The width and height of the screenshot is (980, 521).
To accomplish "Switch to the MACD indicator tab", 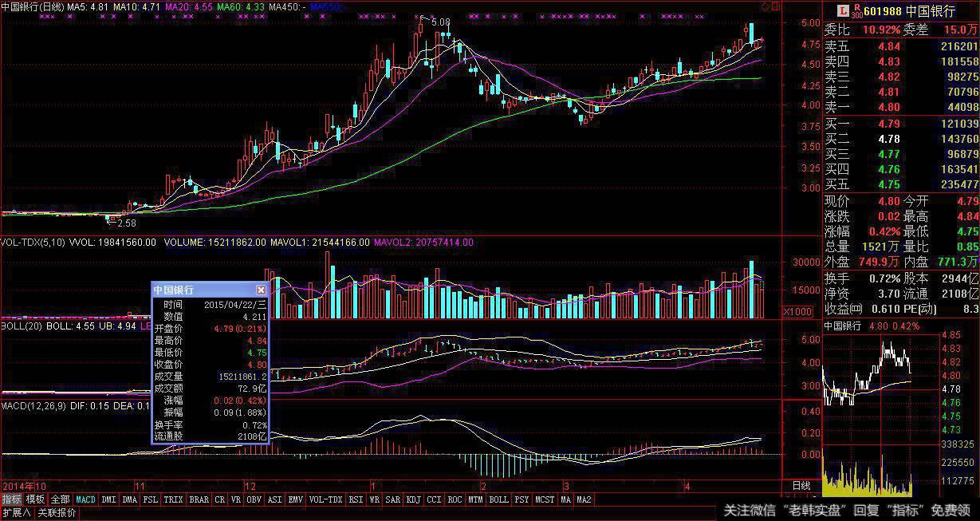I will pyautogui.click(x=85, y=499).
